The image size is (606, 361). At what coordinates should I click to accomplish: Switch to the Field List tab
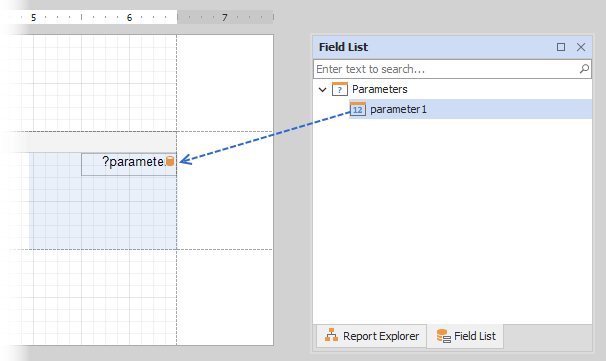465,336
